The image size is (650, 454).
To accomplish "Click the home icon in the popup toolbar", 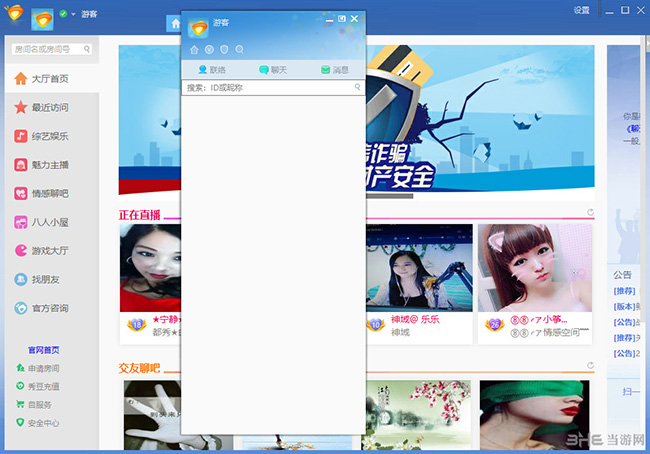I will pyautogui.click(x=195, y=49).
